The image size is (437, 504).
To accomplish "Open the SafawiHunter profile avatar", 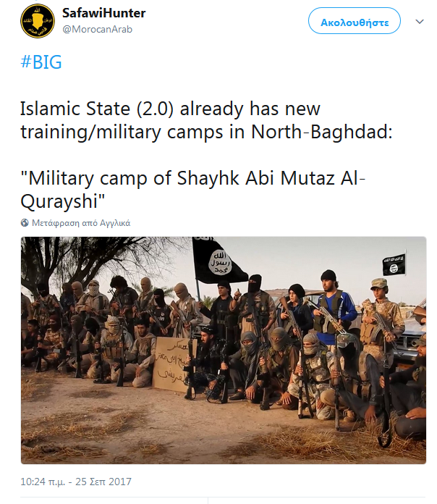I will [x=38, y=21].
